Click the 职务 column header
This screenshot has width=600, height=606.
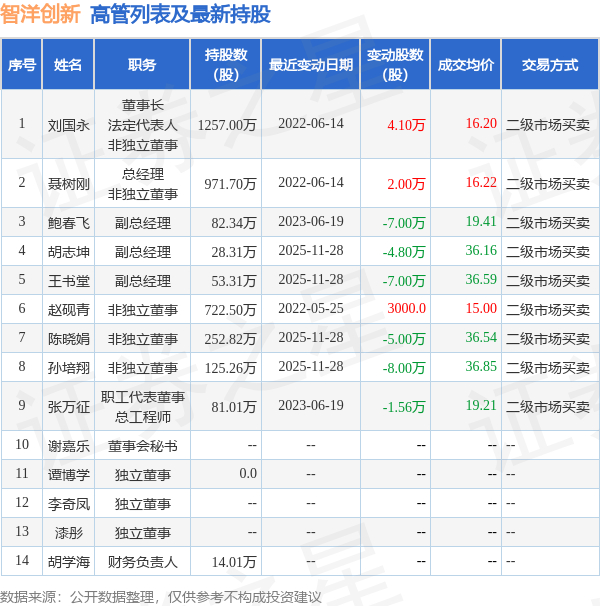142,65
